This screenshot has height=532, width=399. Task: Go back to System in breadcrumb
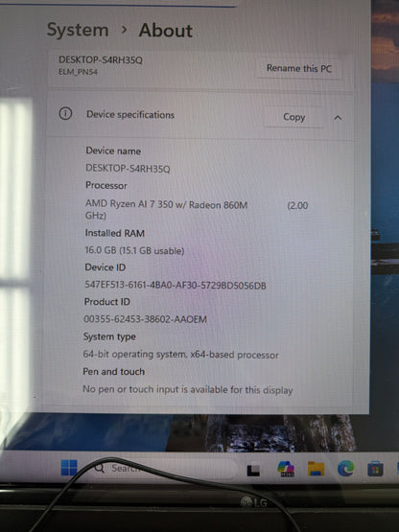point(78,30)
